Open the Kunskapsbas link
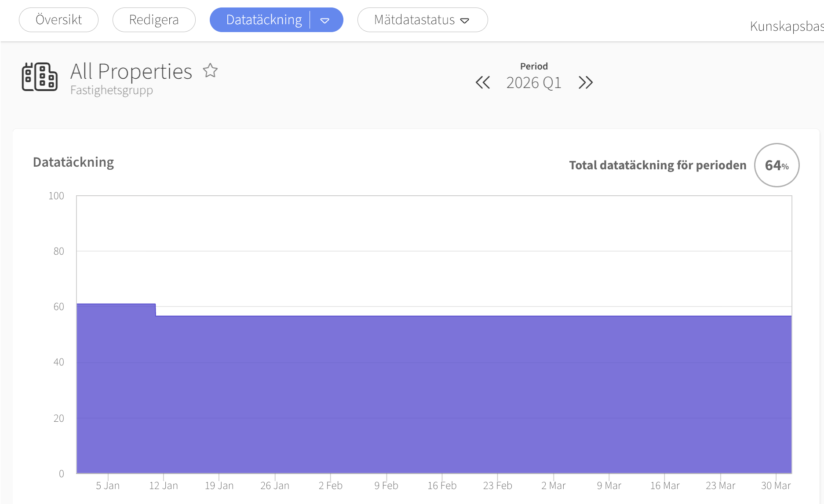This screenshot has width=824, height=504. [x=787, y=26]
